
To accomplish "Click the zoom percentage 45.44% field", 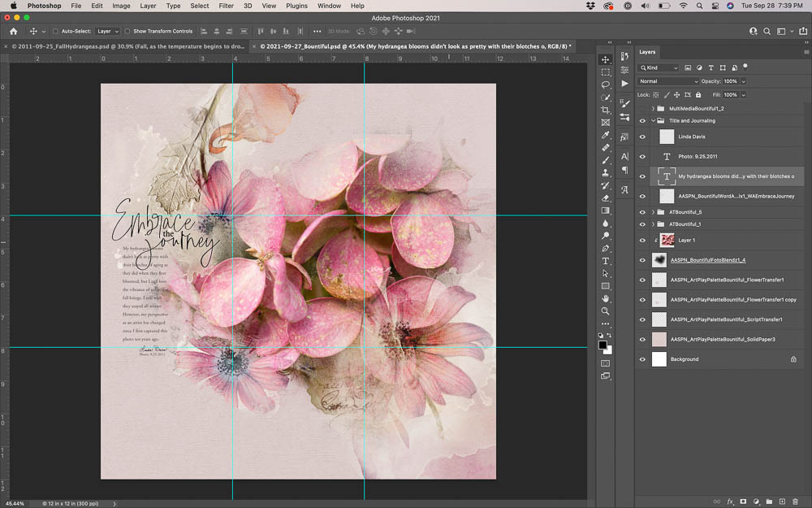I will pyautogui.click(x=15, y=503).
